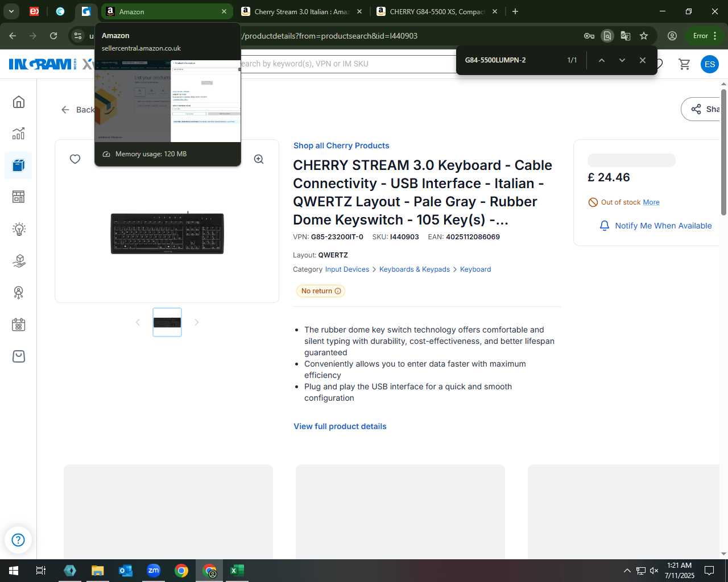Viewport: 728px width, 582px height.
Task: Open Excel from taskbar
Action: point(237,571)
